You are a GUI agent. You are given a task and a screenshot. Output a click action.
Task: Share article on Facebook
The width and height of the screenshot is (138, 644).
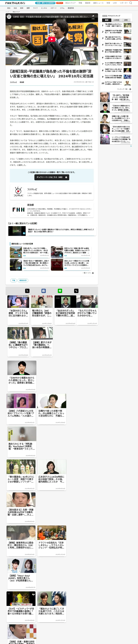click(44, 291)
